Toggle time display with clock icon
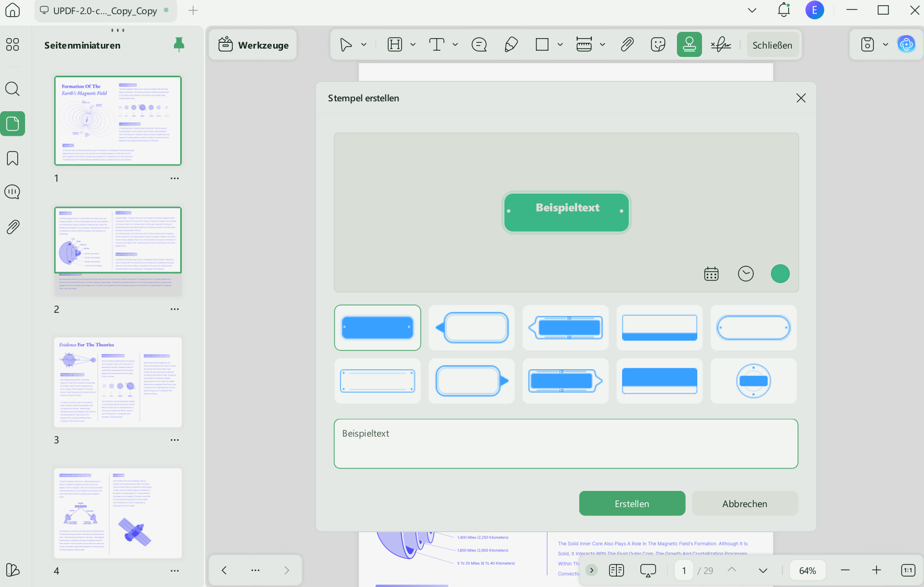The width and height of the screenshot is (924, 587). point(746,274)
